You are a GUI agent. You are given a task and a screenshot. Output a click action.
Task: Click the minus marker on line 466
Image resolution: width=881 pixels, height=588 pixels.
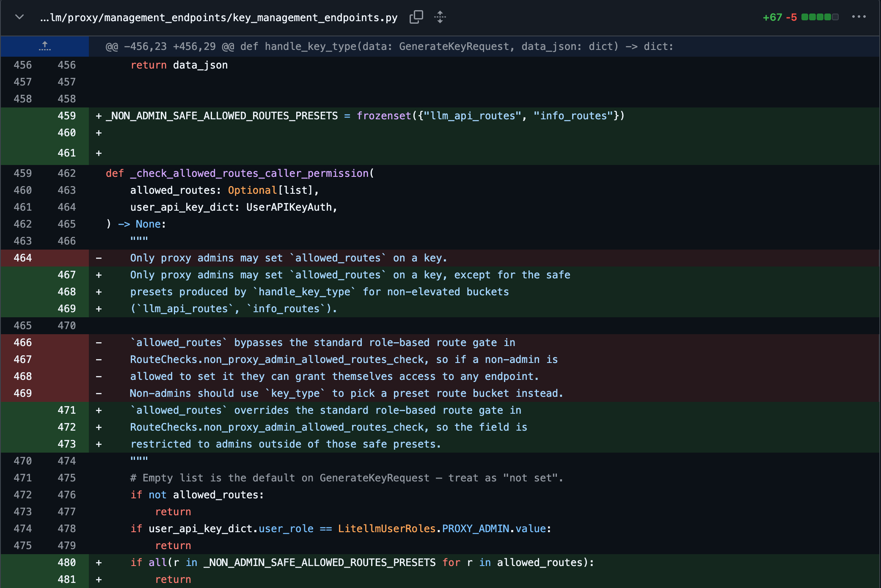[99, 343]
